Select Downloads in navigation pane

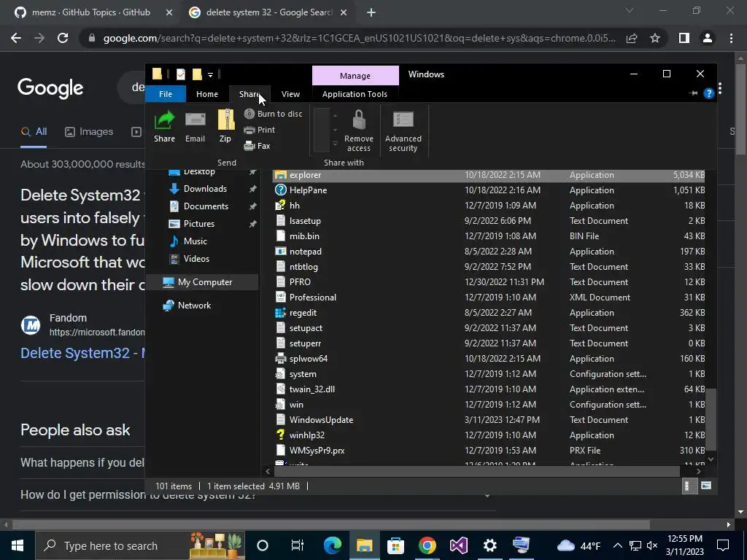click(205, 189)
